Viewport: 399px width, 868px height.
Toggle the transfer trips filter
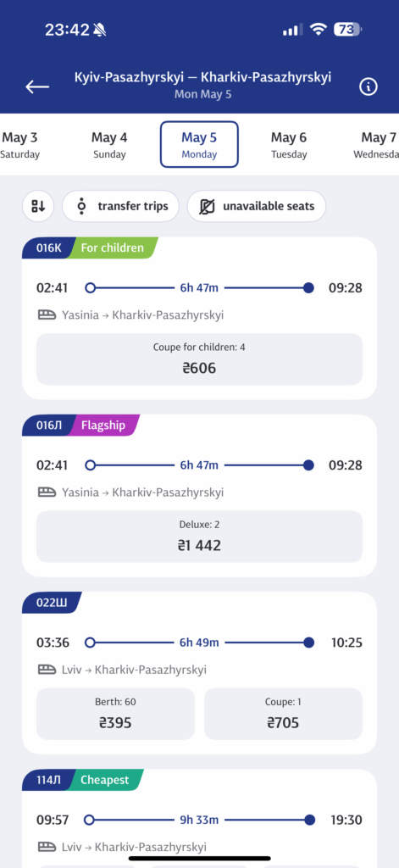click(x=120, y=207)
